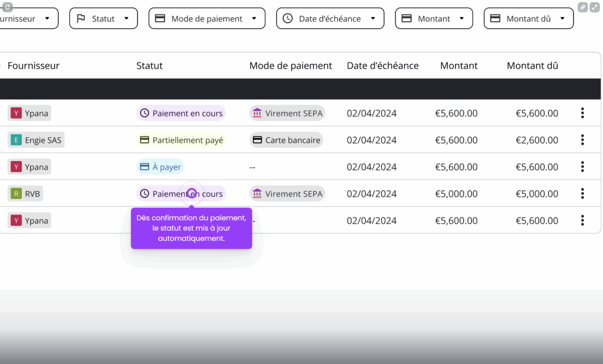Open three-dot menu for Engie SAS row
The width and height of the screenshot is (603, 364).
click(582, 140)
